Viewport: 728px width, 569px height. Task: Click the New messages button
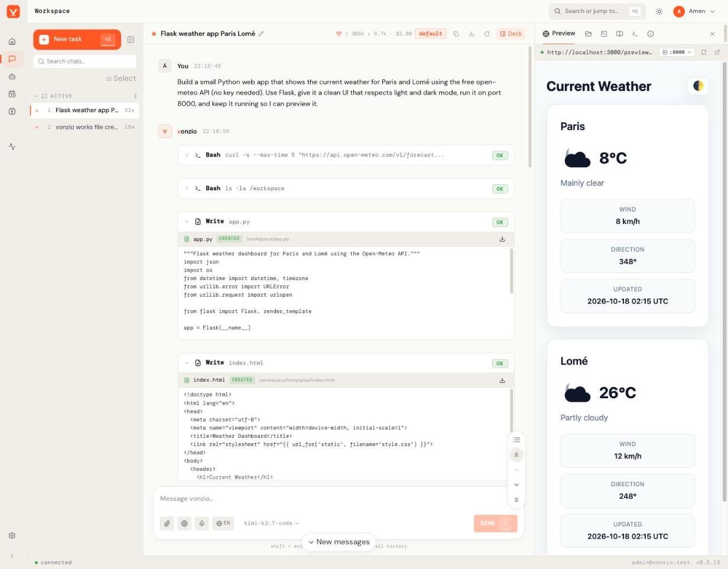point(339,542)
